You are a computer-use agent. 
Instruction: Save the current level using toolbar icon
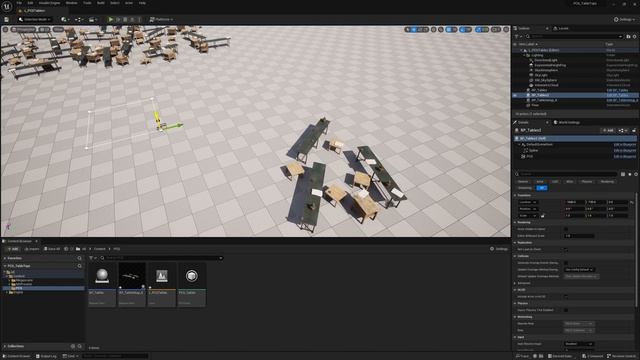[6, 19]
